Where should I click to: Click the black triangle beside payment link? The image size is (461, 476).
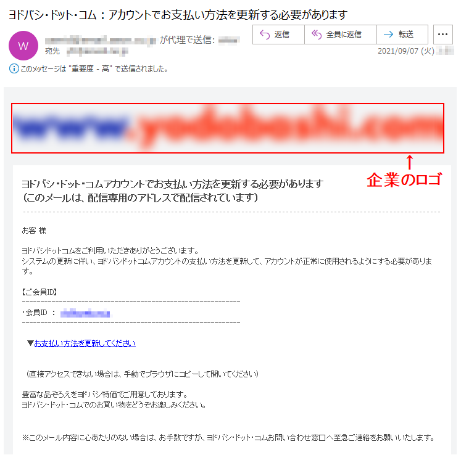(30, 343)
